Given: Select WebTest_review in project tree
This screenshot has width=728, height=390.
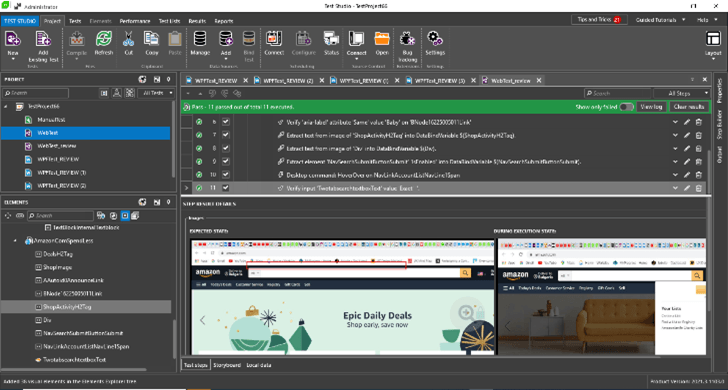Looking at the screenshot, I should (57, 146).
